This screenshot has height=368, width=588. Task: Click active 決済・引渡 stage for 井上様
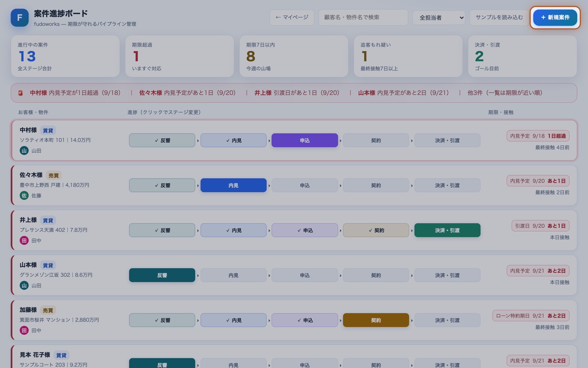[448, 230]
